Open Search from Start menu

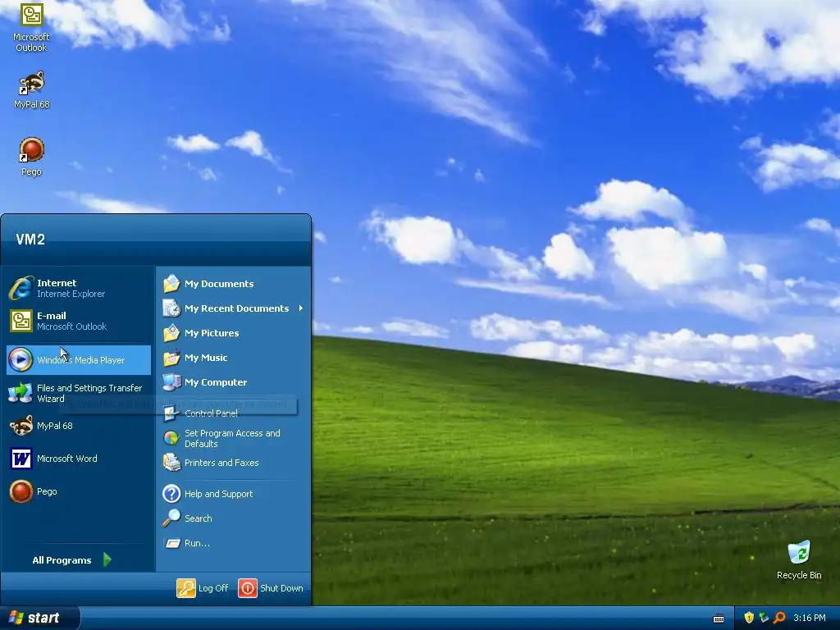[x=234, y=518]
